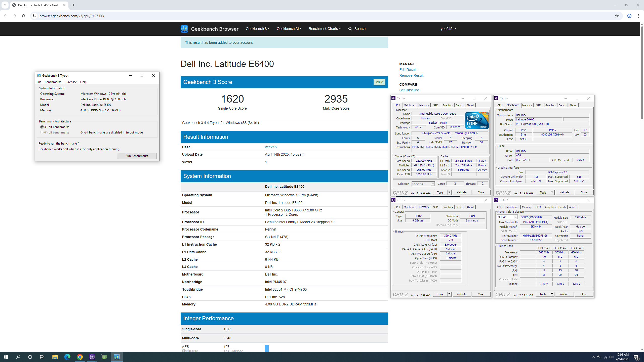
Task: Open the notification center icon
Action: 636,357
